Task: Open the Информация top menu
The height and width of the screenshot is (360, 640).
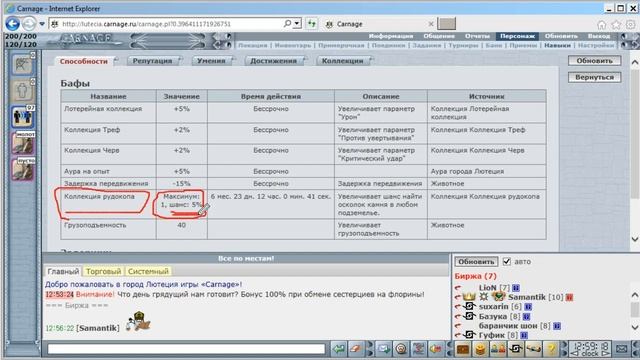Action: (391, 36)
